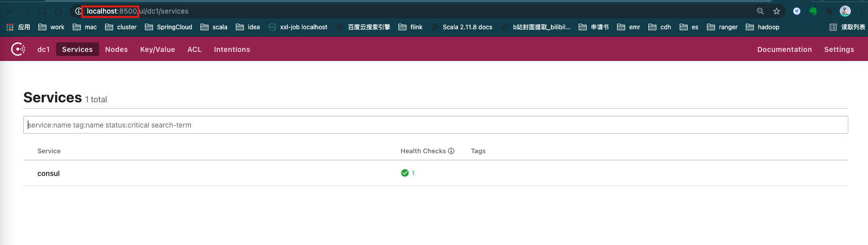This screenshot has width=868, height=245.
Task: Open the dc1 datacenter selector
Action: [43, 49]
